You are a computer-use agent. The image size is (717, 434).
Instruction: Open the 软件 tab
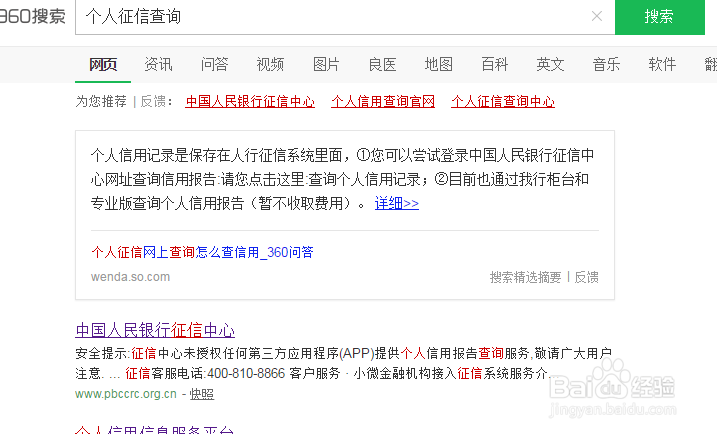coord(662,64)
